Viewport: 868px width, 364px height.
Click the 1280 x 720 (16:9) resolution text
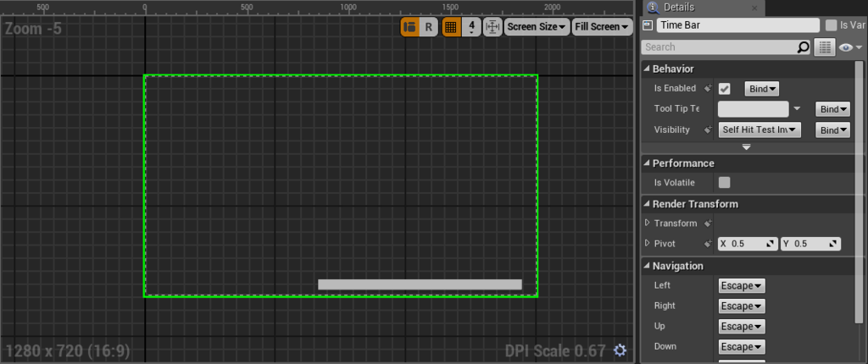pos(68,350)
